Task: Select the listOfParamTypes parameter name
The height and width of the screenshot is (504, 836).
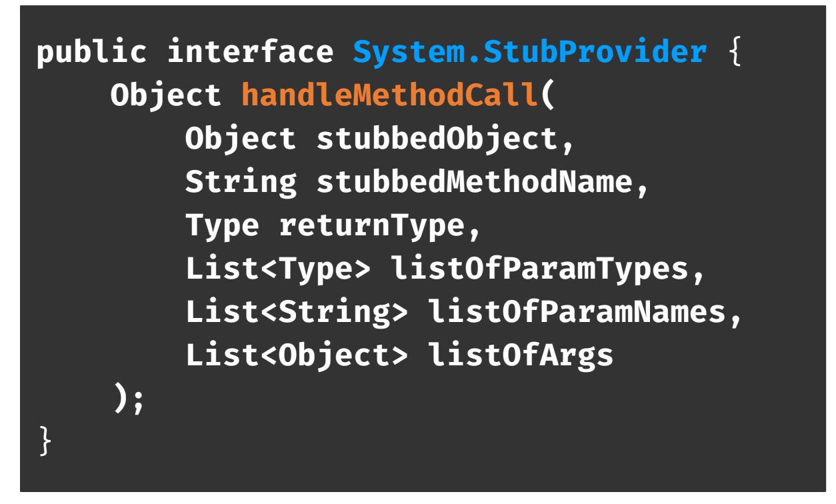Action: [x=539, y=269]
